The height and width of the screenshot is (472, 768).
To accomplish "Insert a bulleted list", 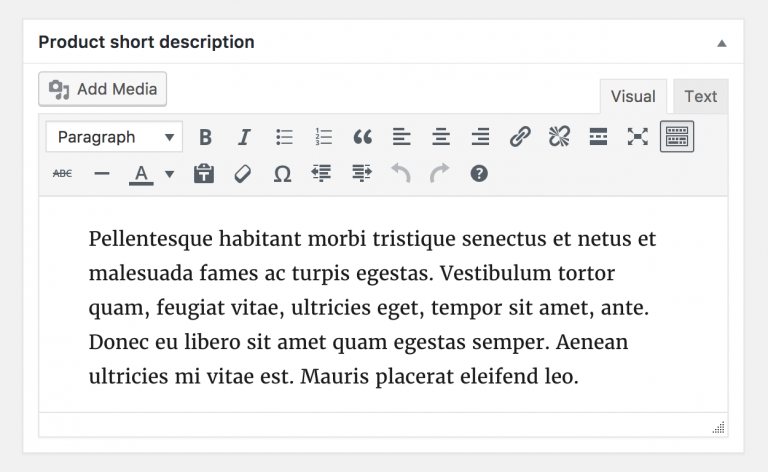I will tap(284, 137).
